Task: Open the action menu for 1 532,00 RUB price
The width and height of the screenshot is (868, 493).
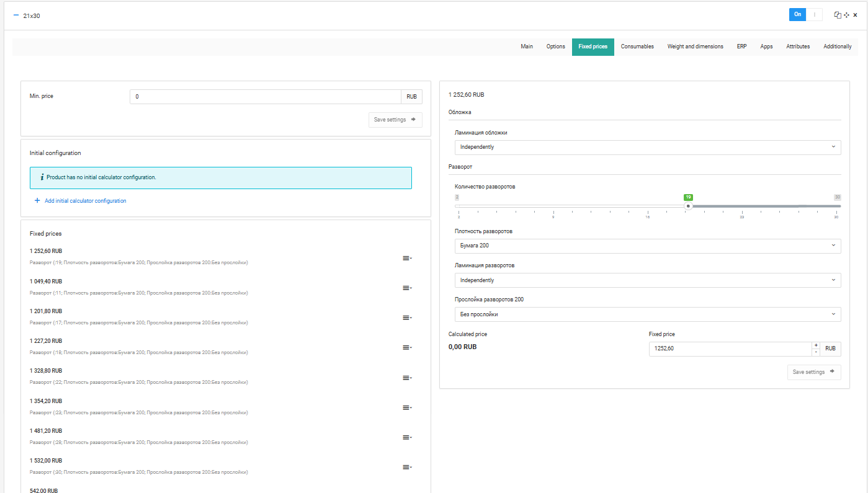Action: [x=407, y=467]
